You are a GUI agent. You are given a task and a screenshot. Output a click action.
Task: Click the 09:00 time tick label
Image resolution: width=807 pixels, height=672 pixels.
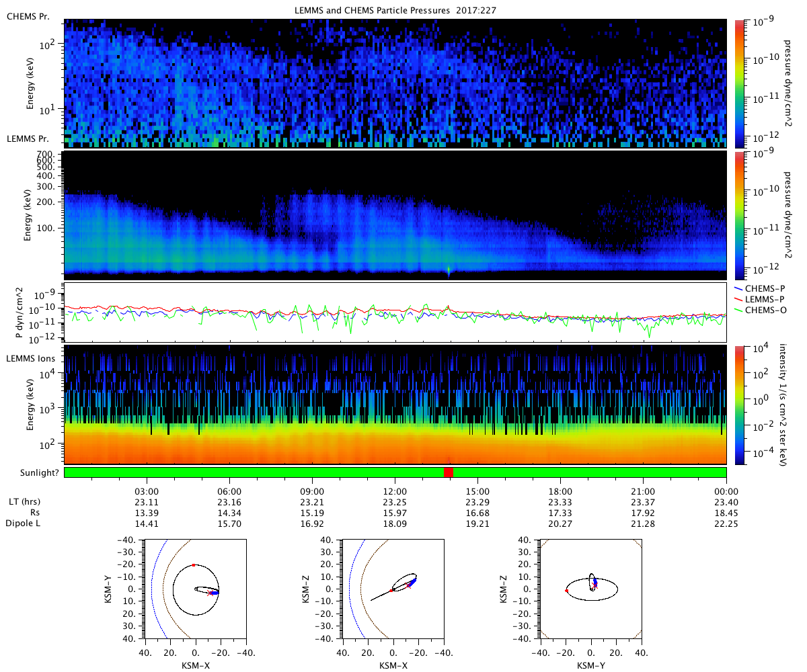(312, 491)
